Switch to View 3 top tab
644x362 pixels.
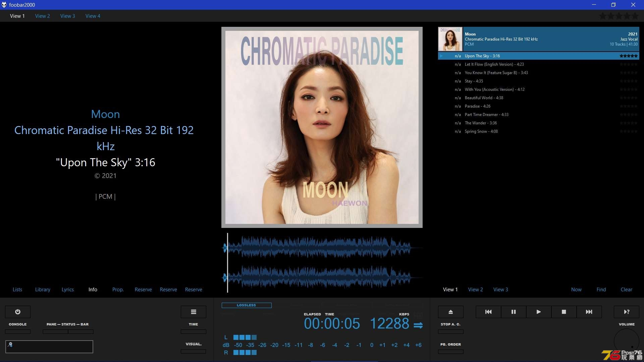(x=68, y=16)
